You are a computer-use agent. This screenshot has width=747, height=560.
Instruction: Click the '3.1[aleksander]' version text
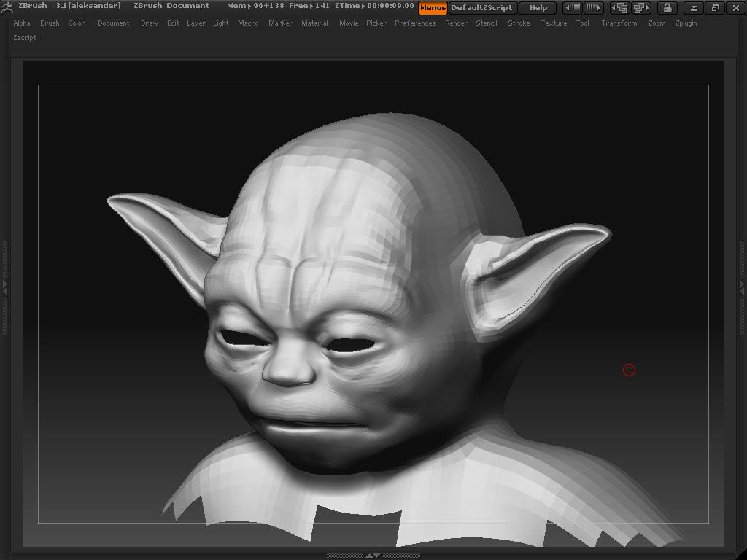coord(88,6)
